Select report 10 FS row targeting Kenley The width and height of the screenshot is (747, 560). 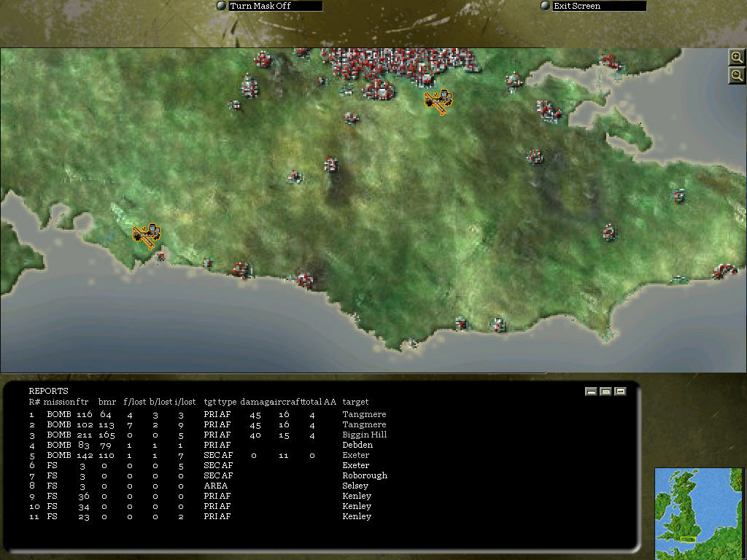(x=200, y=506)
